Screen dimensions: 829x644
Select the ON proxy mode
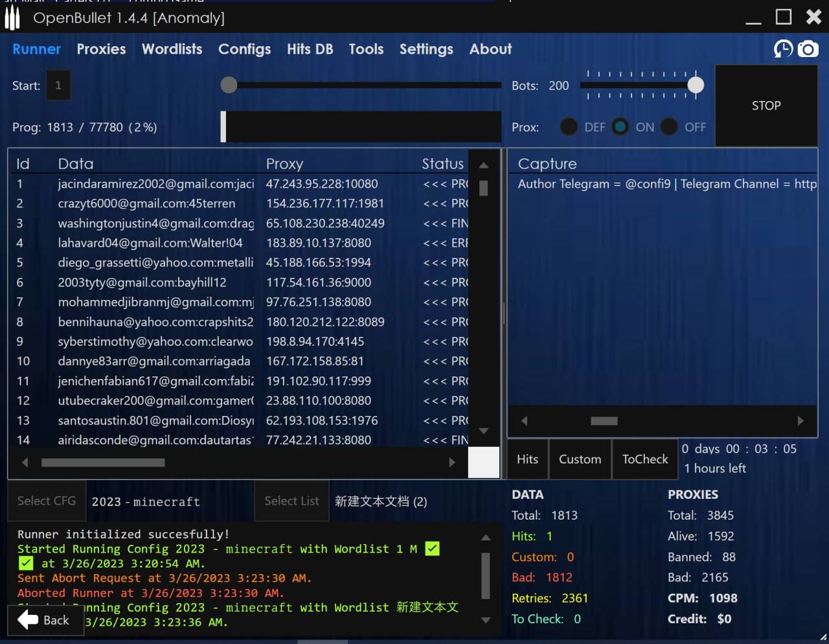620,127
